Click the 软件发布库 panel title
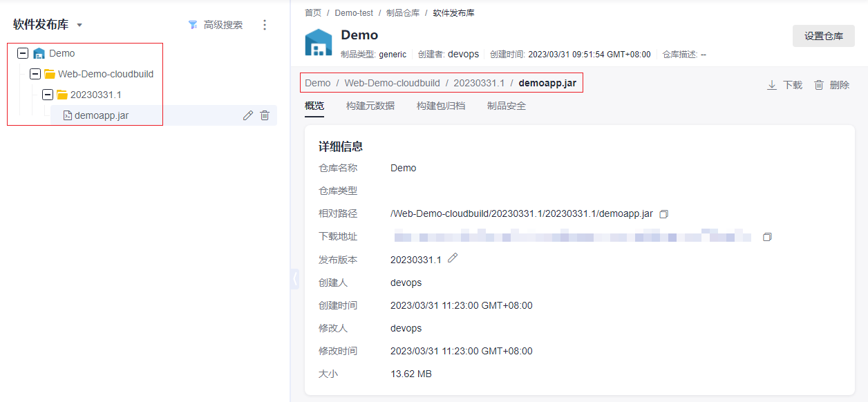 [x=41, y=25]
